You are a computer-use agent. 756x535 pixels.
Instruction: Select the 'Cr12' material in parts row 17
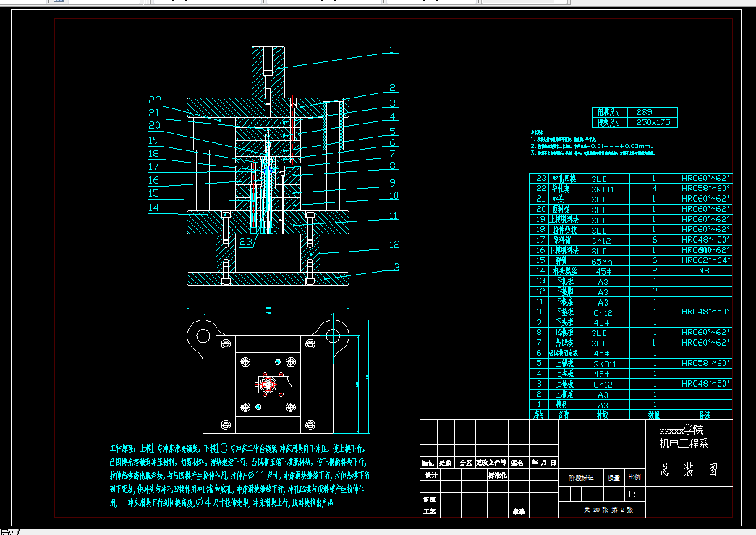click(x=601, y=241)
